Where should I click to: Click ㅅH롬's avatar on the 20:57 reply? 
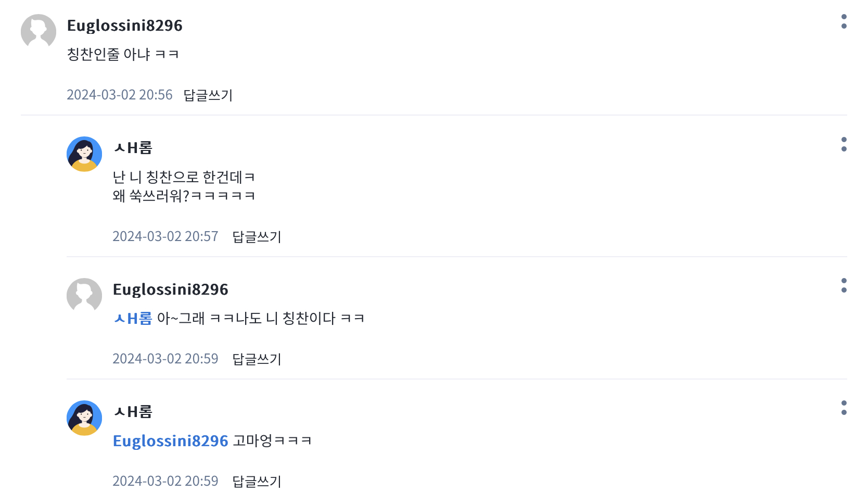(x=84, y=154)
